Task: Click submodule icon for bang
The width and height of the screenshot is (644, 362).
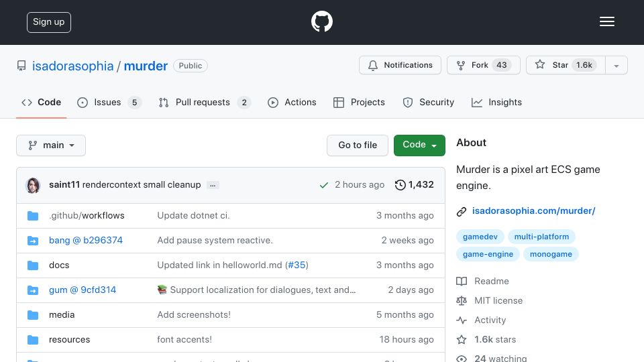Action: click(x=33, y=241)
